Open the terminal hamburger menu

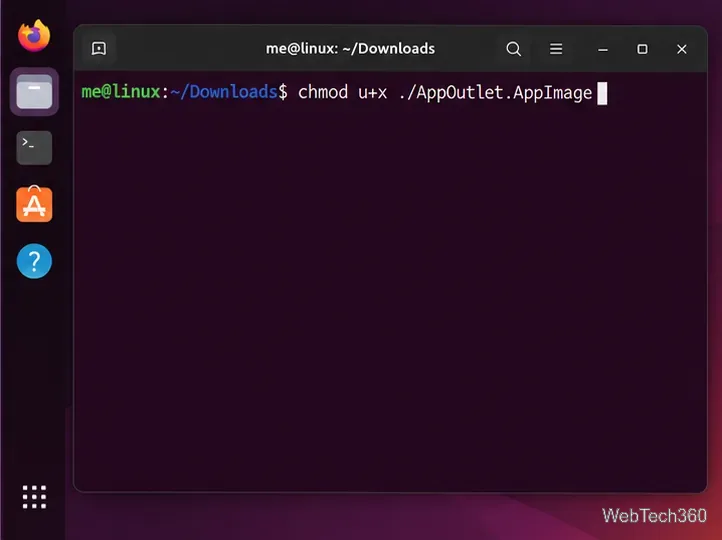pyautogui.click(x=556, y=49)
